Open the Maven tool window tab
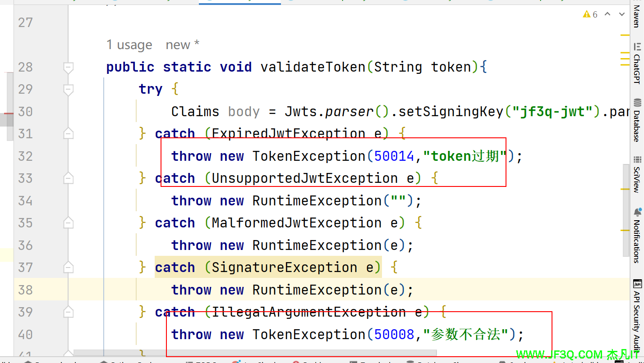The height and width of the screenshot is (363, 644). click(637, 14)
